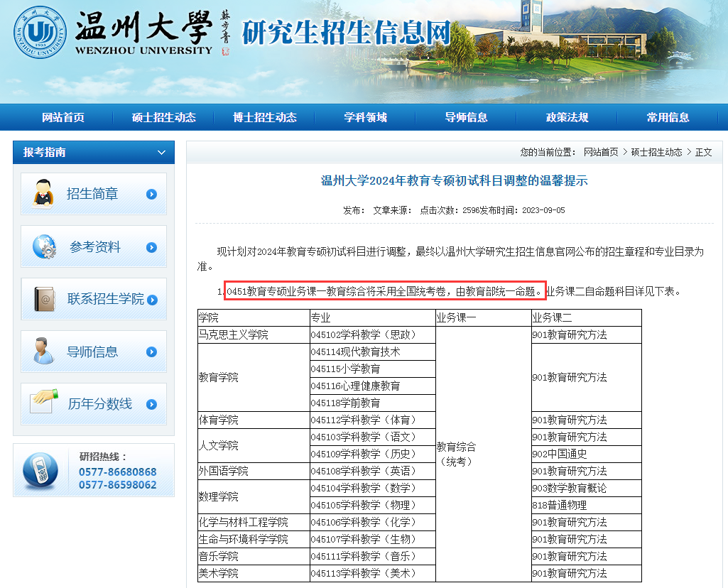
Task: Click the 参考资料 globe gear icon
Action: coord(44,246)
